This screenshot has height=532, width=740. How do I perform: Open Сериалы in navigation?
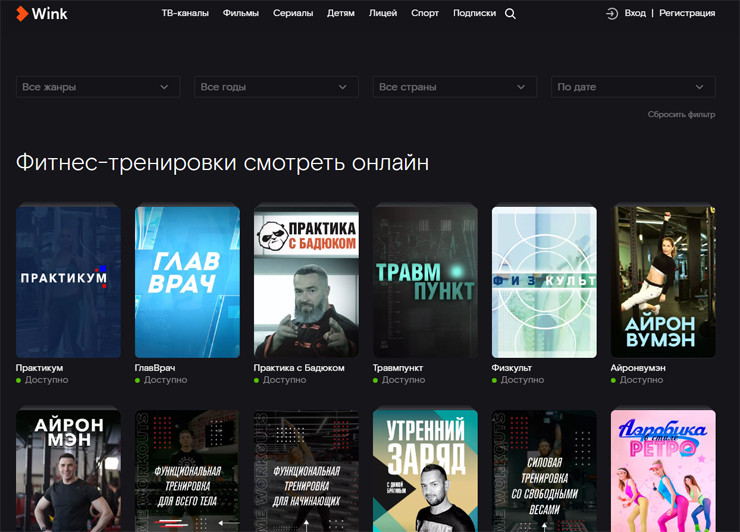pyautogui.click(x=293, y=14)
